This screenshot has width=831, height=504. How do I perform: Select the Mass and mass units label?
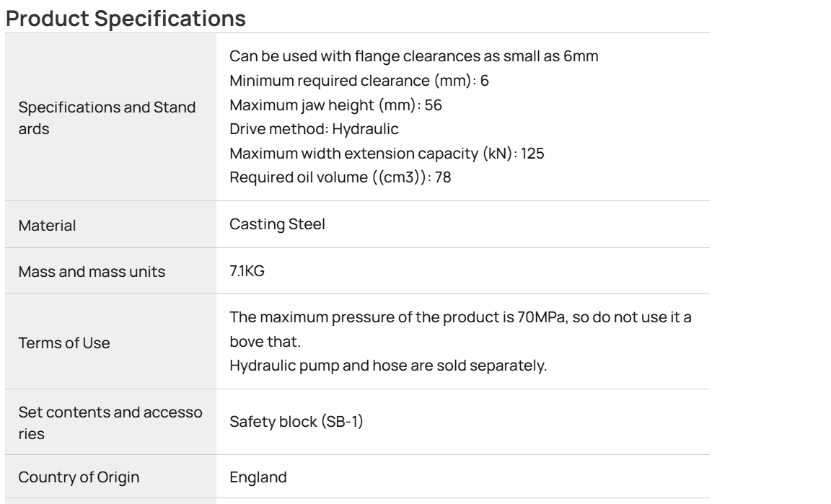pyautogui.click(x=92, y=271)
